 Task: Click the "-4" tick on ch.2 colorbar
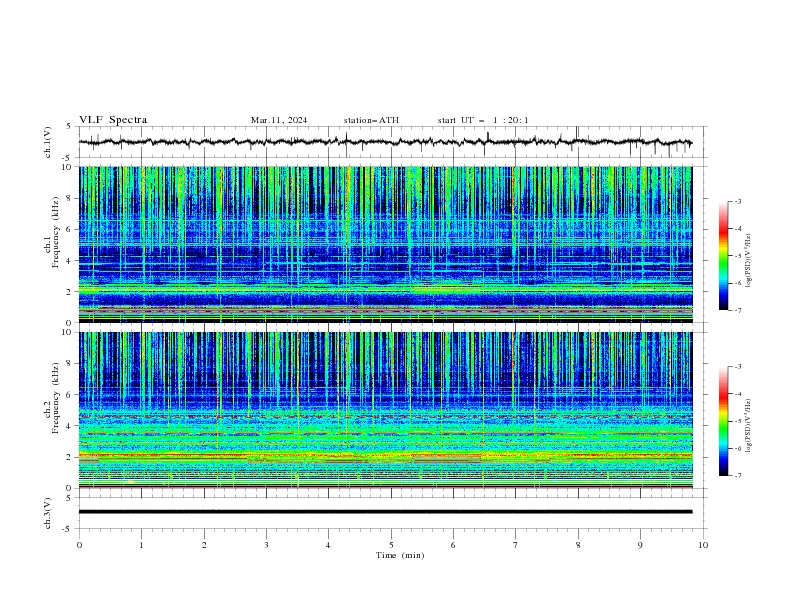tap(737, 394)
